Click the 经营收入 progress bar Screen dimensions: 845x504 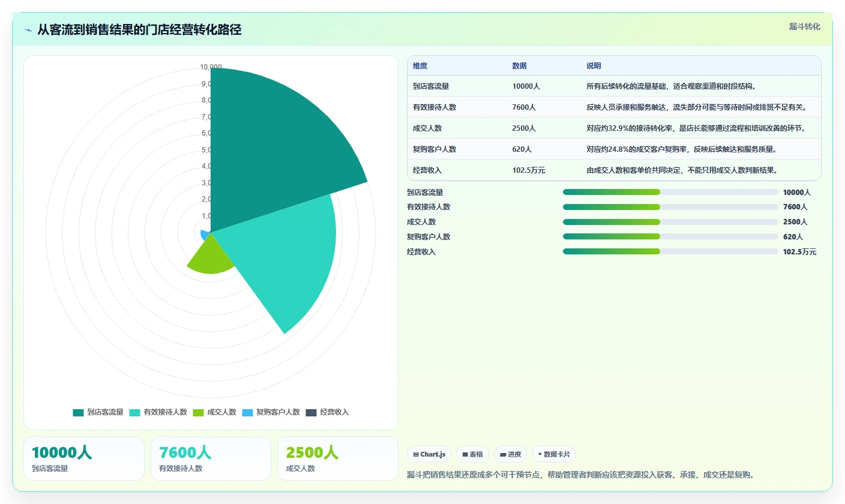tap(670, 251)
